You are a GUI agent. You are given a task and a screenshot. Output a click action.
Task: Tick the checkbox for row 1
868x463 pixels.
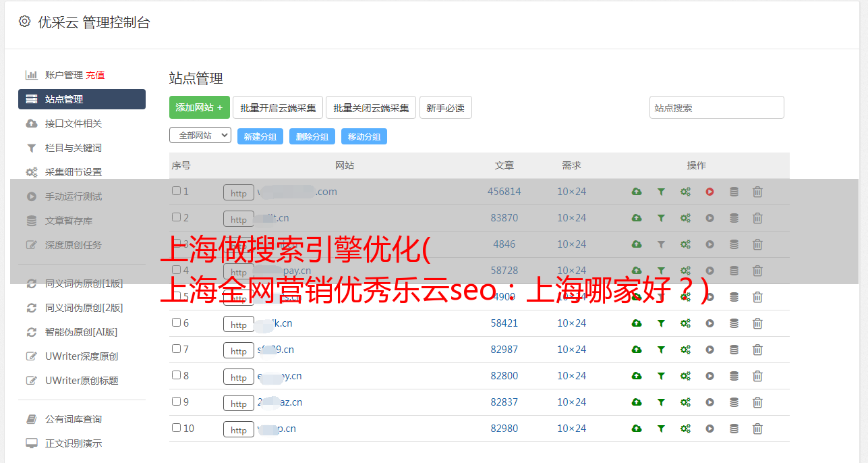click(176, 191)
